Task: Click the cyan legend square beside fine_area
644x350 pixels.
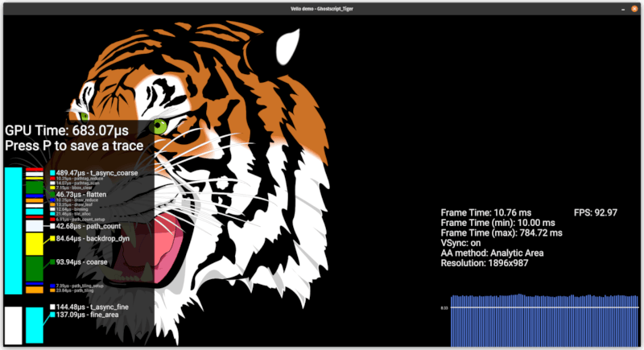Action: point(52,315)
